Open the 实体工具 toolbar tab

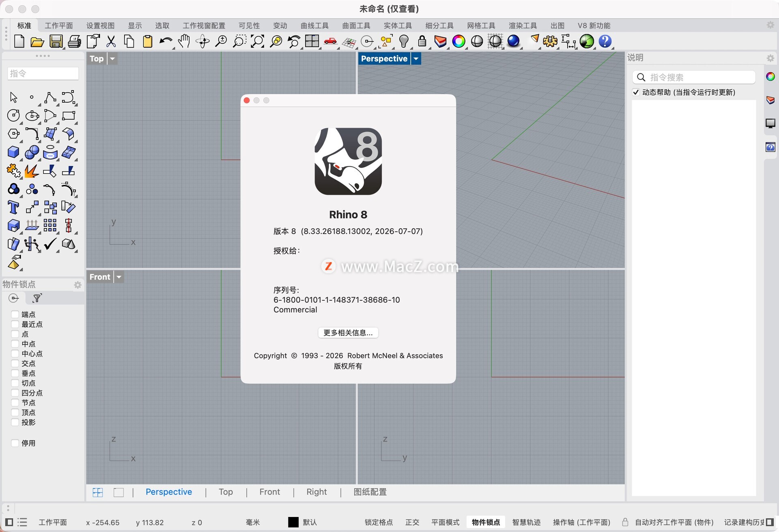point(398,26)
